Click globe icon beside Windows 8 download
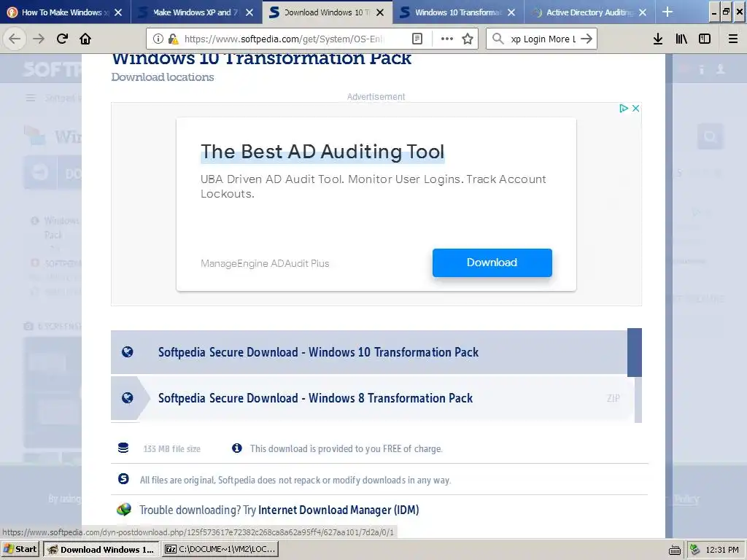747x560 pixels. click(x=127, y=397)
